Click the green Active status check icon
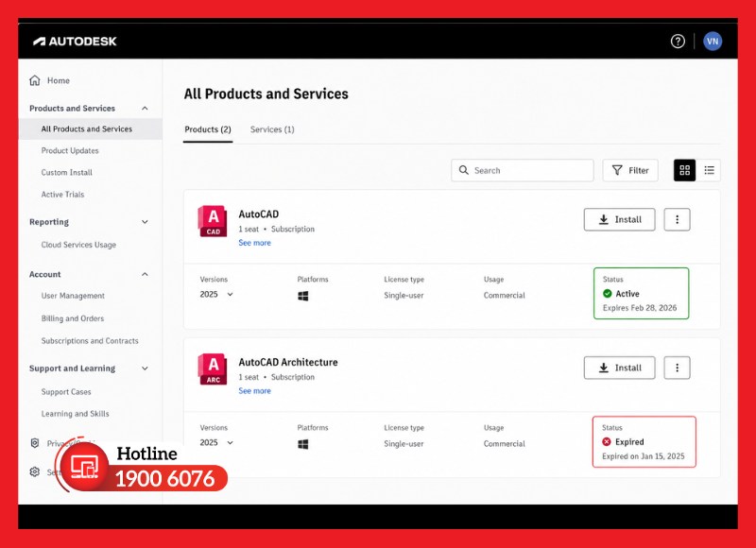This screenshot has height=548, width=756. pos(608,294)
